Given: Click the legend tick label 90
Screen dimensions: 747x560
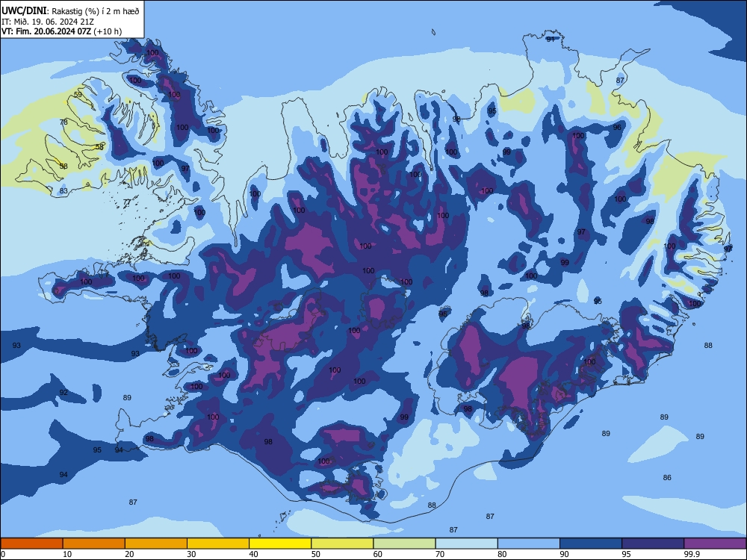Looking at the screenshot, I should pos(564,554).
